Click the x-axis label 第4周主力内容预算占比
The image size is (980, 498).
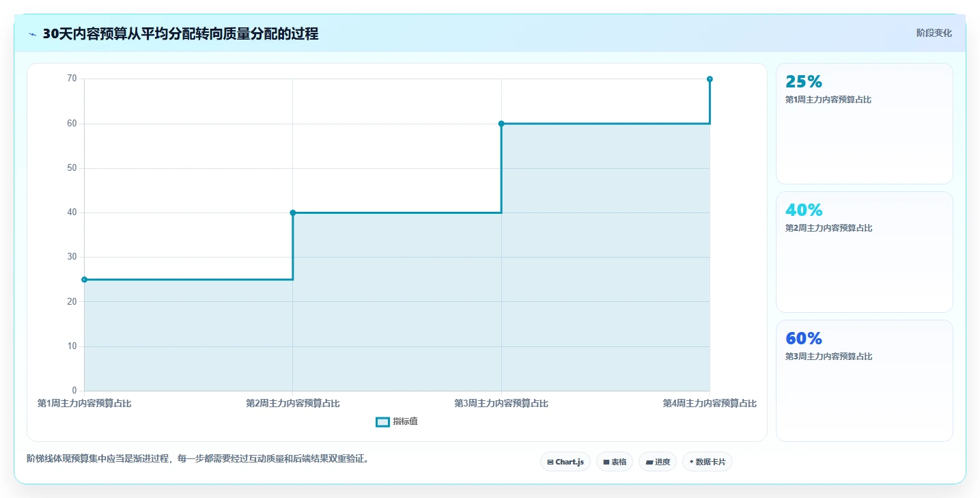pyautogui.click(x=710, y=404)
